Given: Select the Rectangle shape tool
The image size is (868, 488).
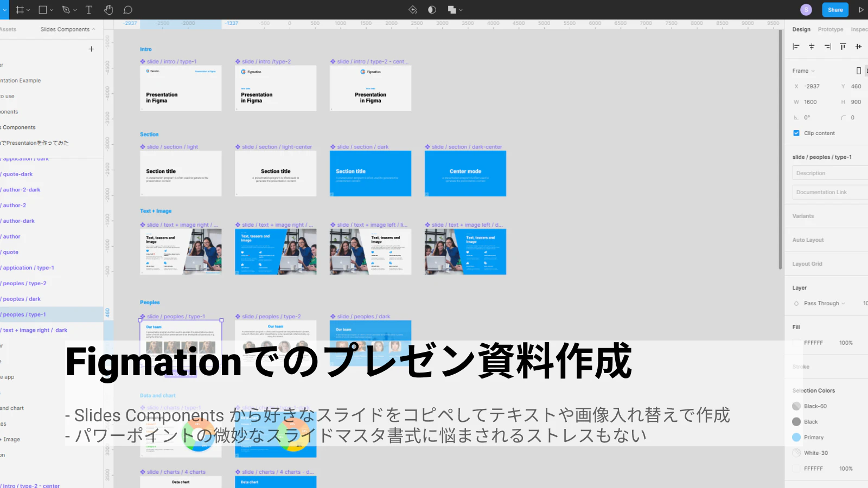Looking at the screenshot, I should point(43,10).
